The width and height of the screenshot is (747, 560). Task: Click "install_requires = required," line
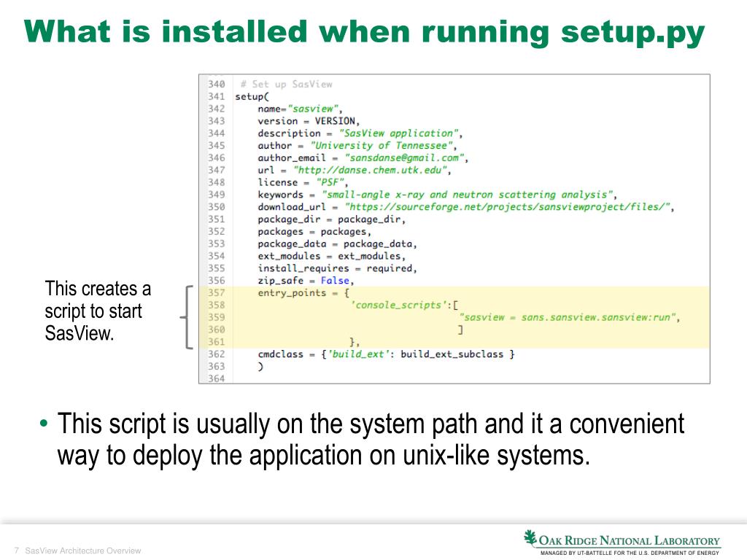click(x=337, y=268)
